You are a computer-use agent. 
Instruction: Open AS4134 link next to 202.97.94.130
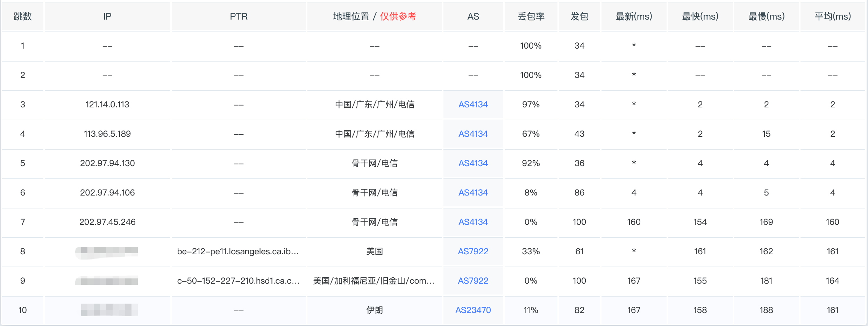[473, 163]
